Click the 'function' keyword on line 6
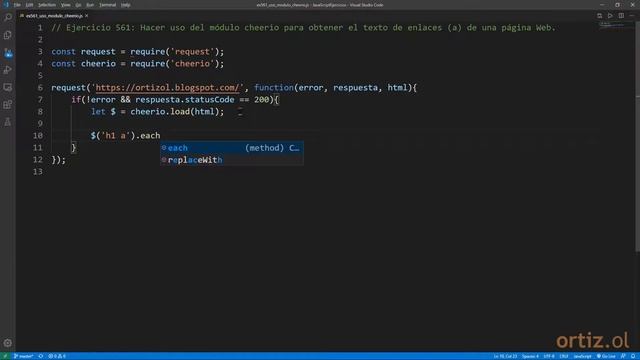 [273, 88]
